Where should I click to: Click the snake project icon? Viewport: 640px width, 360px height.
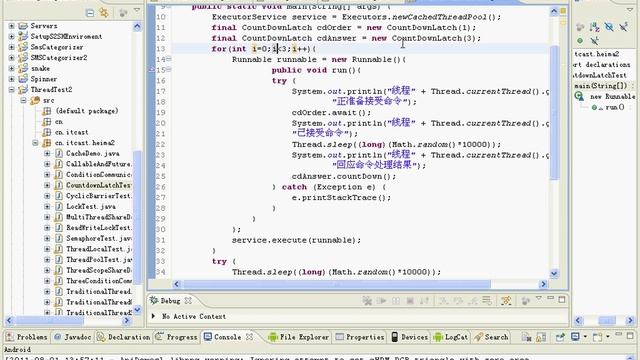[x=23, y=68]
